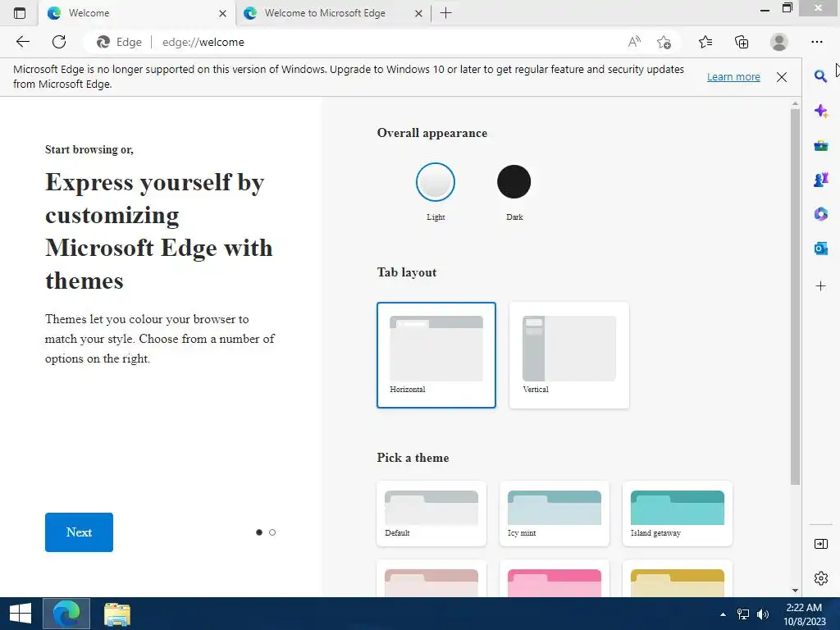This screenshot has height=630, width=840.
Task: Open File Explorer from taskbar
Action: 116,614
